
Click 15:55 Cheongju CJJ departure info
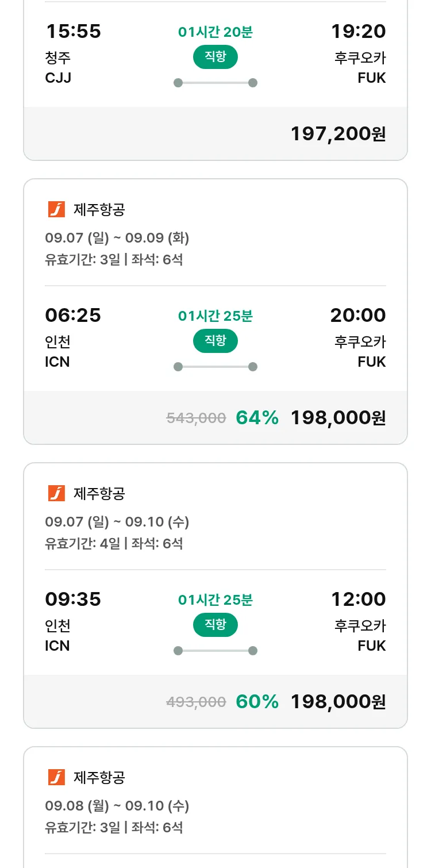73,32
